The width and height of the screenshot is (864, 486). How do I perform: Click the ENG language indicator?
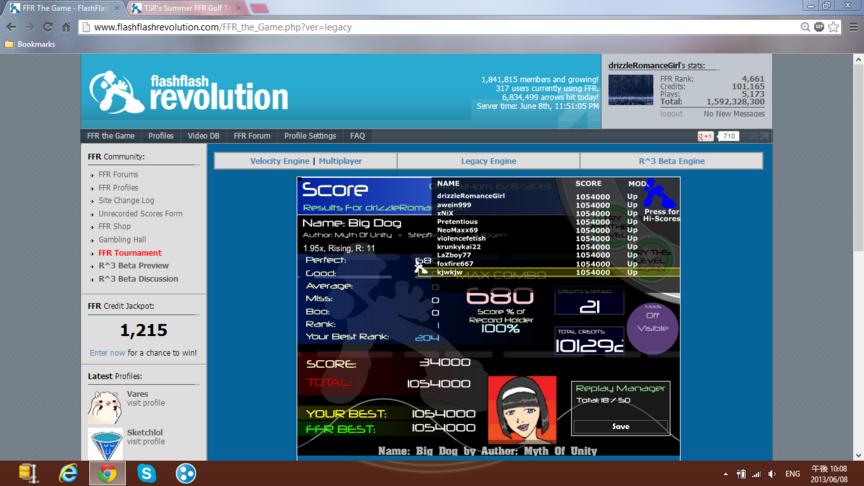[x=792, y=474]
